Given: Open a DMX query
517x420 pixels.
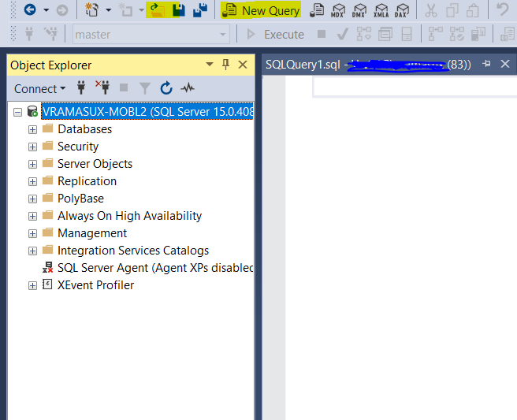Looking at the screenshot, I should tap(359, 10).
